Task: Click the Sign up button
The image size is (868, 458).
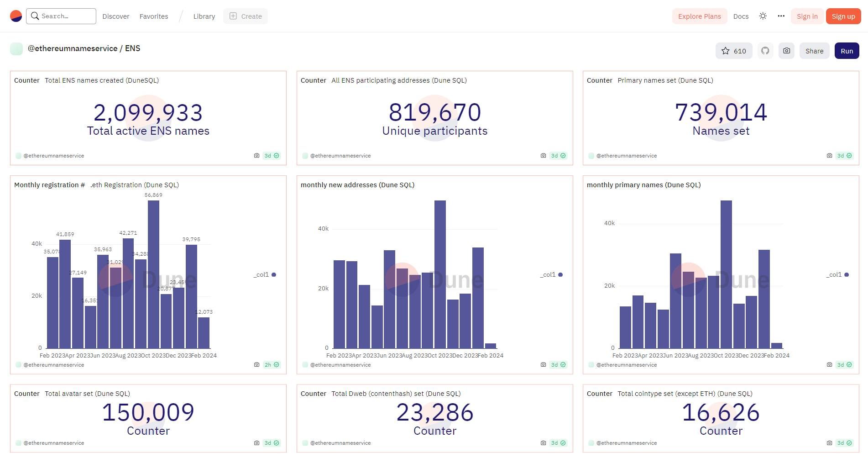Action: [843, 16]
